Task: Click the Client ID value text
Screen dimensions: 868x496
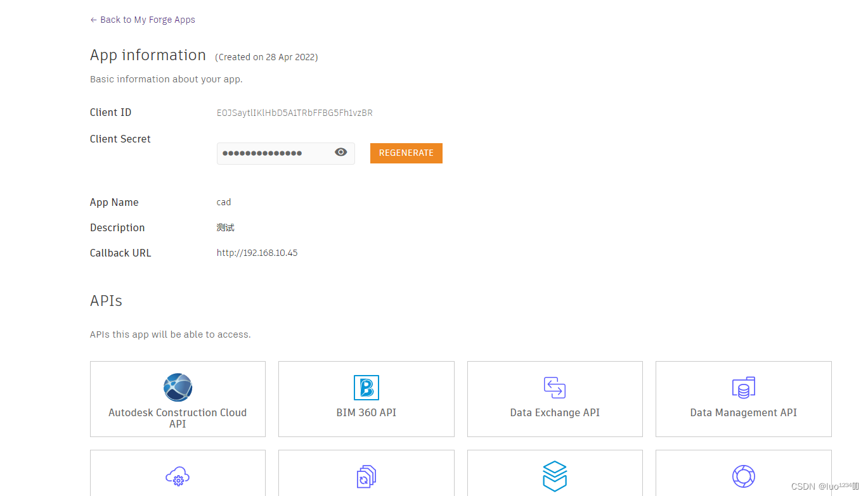Action: click(294, 113)
